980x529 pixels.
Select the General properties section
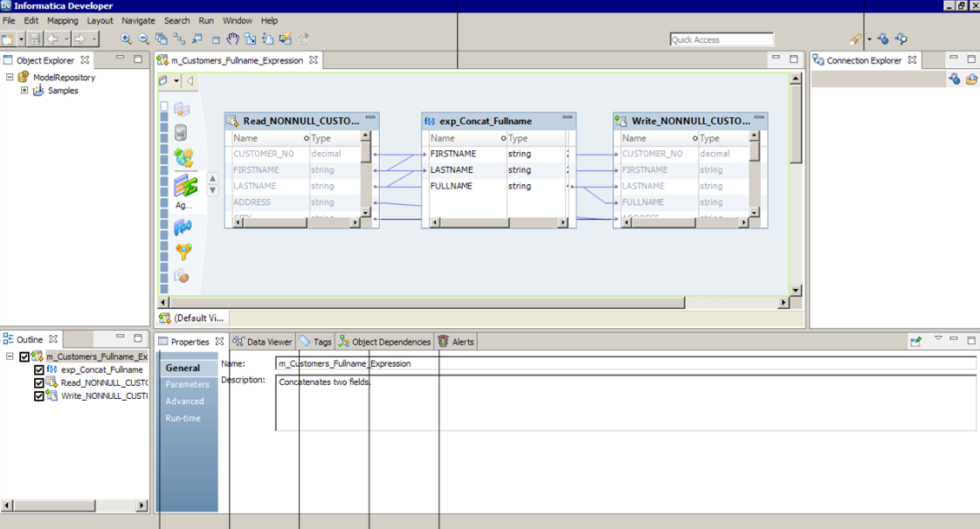point(183,368)
